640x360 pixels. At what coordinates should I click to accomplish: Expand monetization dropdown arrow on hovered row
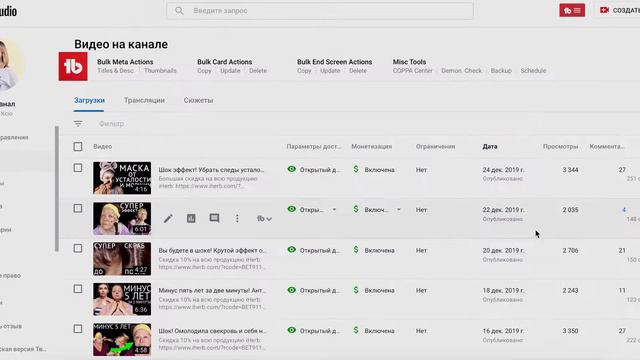(x=399, y=210)
